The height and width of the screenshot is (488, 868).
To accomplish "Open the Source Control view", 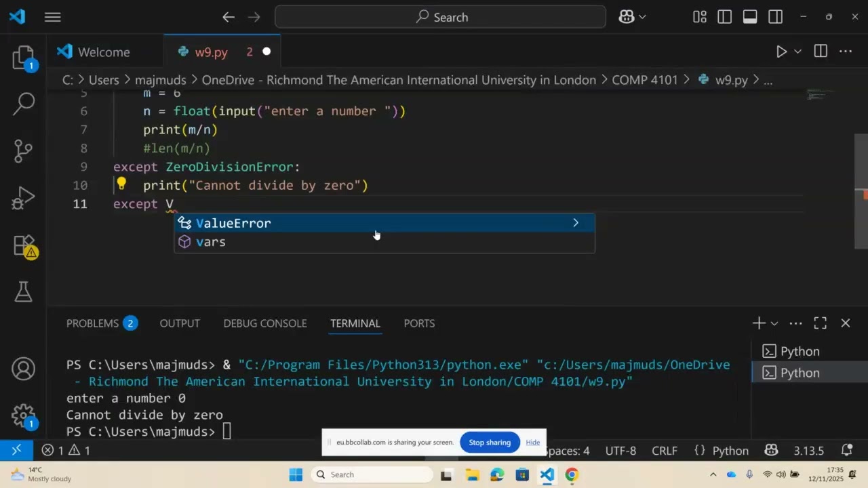I will pyautogui.click(x=24, y=150).
